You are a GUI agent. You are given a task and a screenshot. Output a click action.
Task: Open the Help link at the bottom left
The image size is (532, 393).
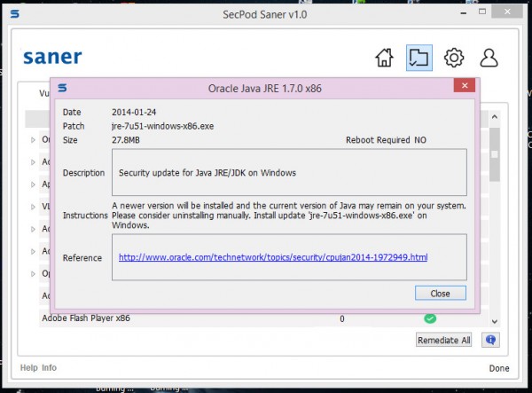point(29,367)
